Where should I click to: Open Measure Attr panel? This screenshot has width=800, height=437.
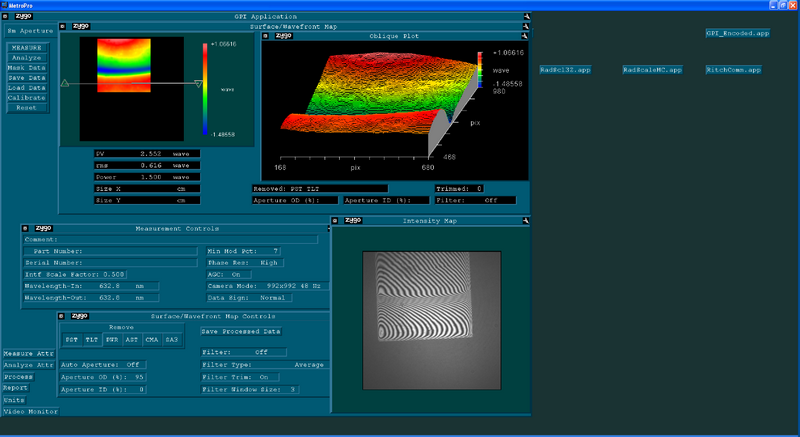(x=29, y=353)
